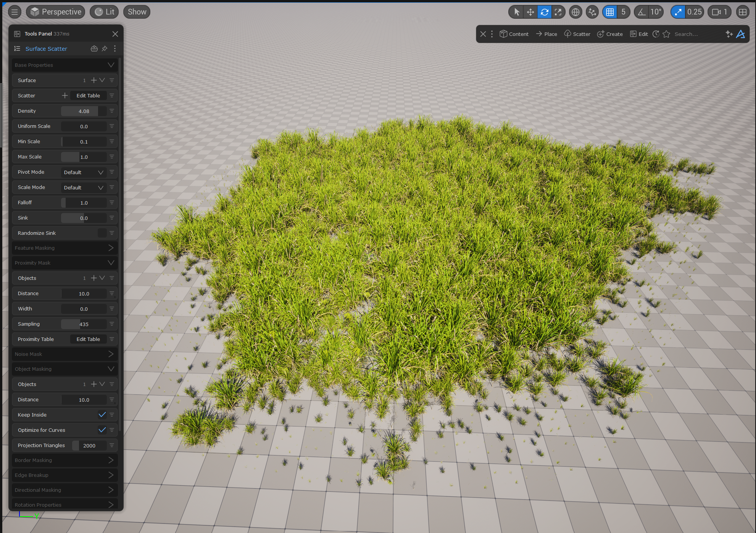Pin the Surface Scatter tool
Image resolution: width=756 pixels, height=533 pixels.
pos(104,48)
